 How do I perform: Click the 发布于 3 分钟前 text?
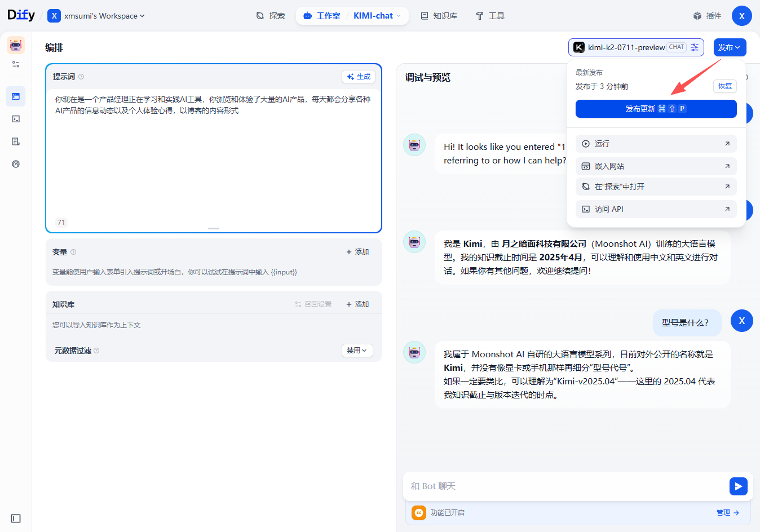tap(602, 86)
